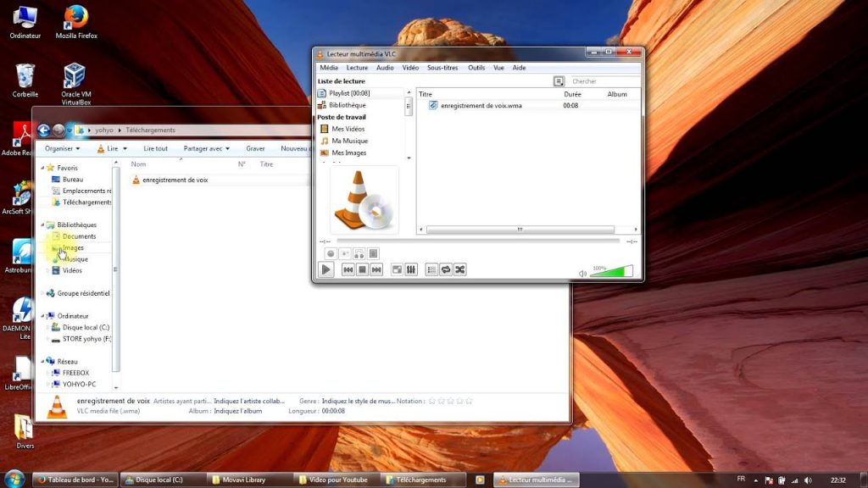Viewport: 868px width, 488px height.
Task: Click the Graver toolbar button
Action: (255, 148)
